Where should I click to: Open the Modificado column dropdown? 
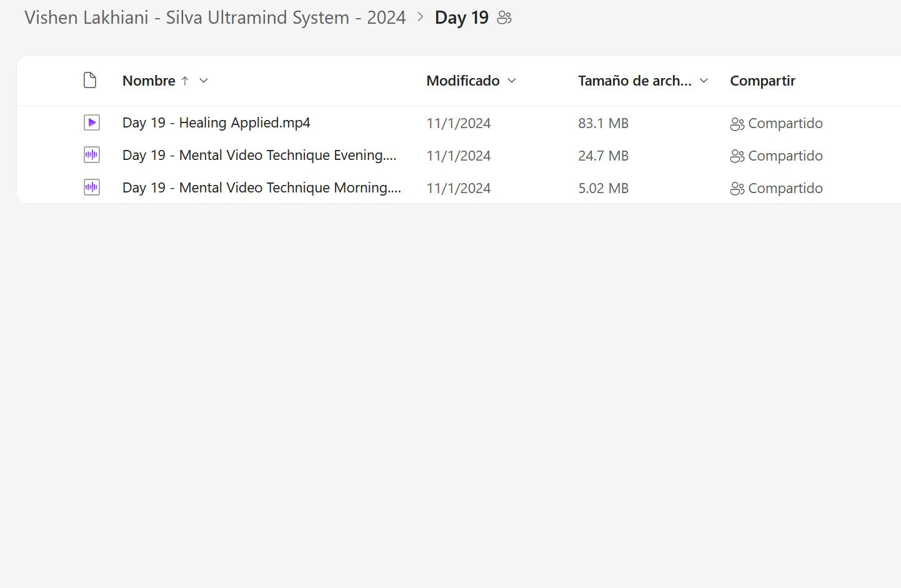(x=512, y=81)
